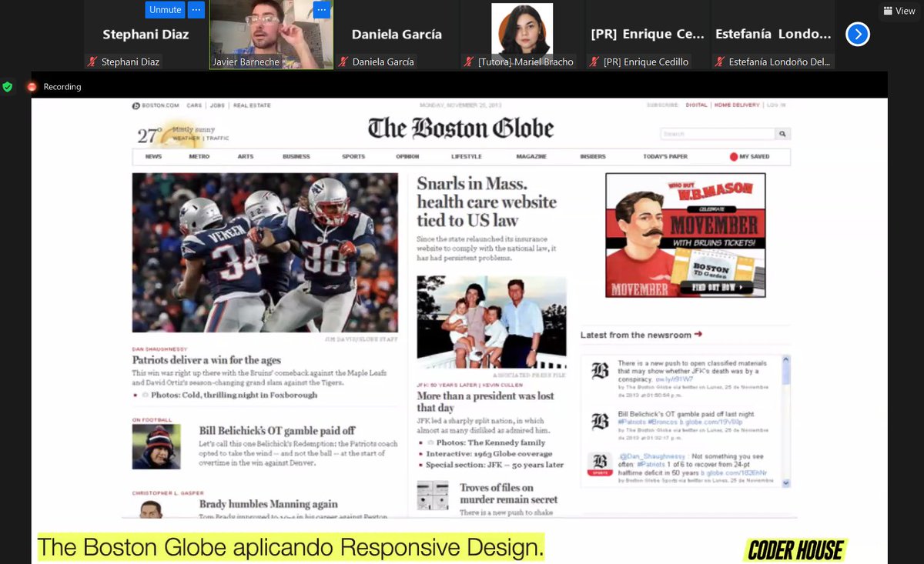924x564 pixels.
Task: Select Estefanía Londoño participant tile
Action: pyautogui.click(x=773, y=35)
